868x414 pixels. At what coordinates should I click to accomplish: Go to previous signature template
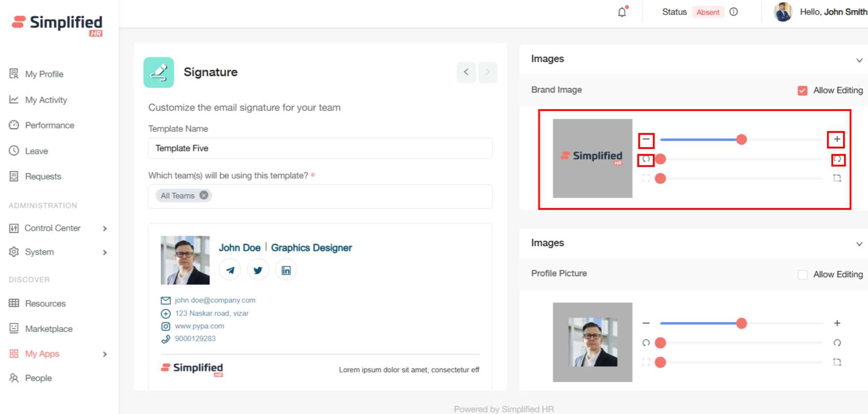pyautogui.click(x=466, y=72)
